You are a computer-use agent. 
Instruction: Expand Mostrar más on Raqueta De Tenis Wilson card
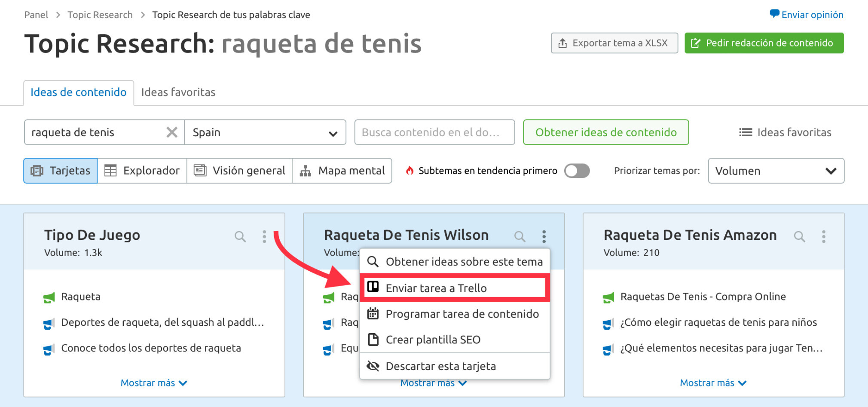(434, 383)
